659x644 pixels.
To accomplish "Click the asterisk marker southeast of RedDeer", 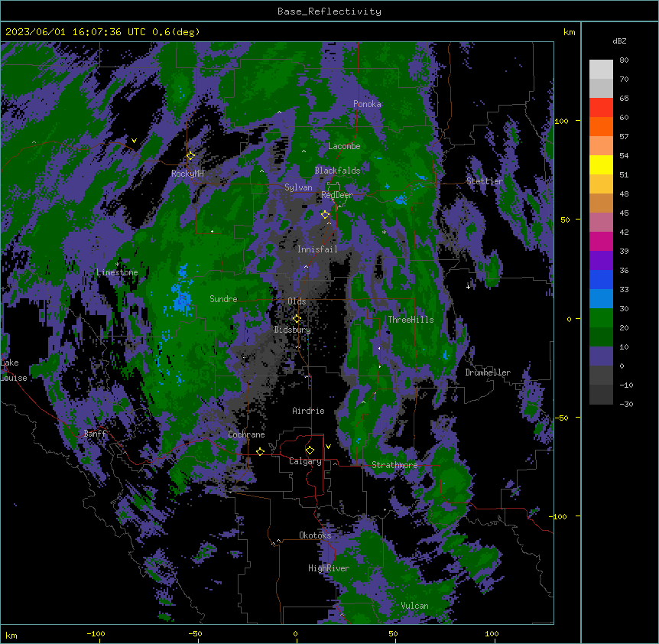I will click(384, 232).
